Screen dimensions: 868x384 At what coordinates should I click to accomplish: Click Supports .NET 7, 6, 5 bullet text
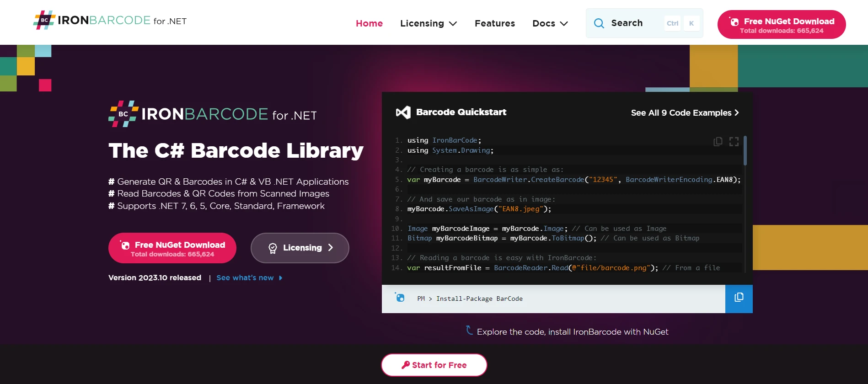pos(221,206)
